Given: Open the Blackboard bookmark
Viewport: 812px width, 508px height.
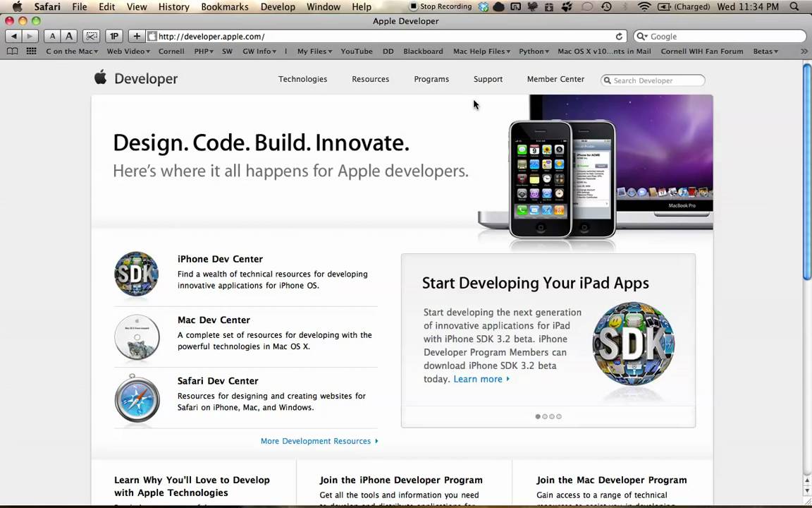Looking at the screenshot, I should 423,52.
